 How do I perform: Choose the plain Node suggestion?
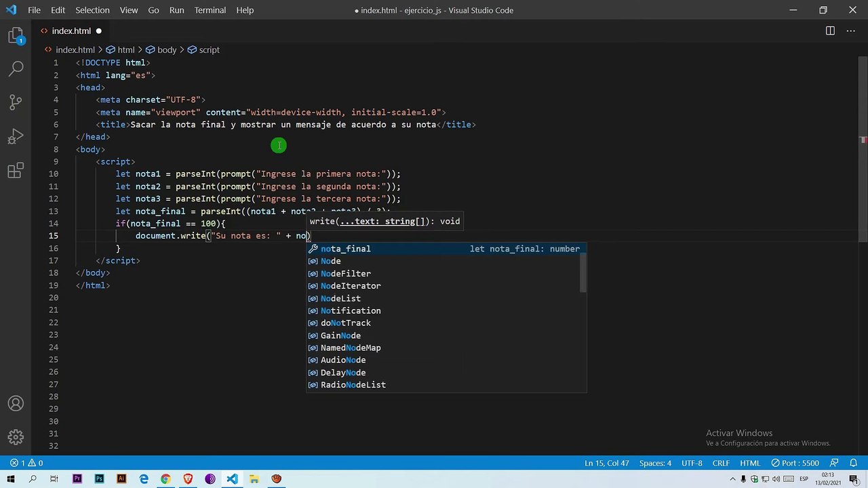tap(446, 261)
